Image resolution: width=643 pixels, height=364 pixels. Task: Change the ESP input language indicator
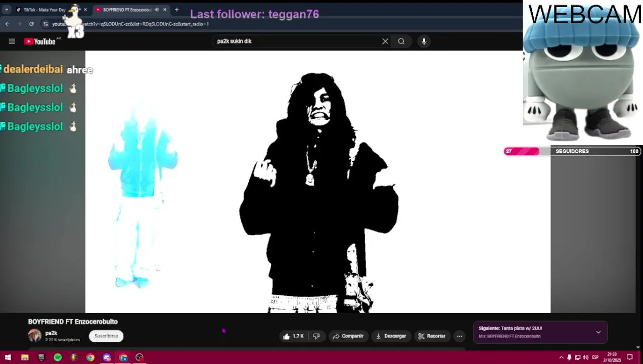tap(595, 357)
